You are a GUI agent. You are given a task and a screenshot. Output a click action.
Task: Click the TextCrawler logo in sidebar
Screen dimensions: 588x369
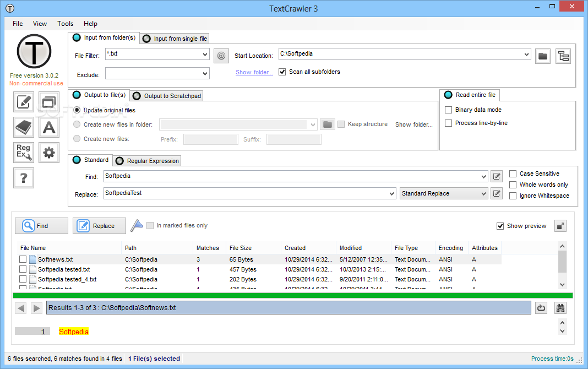point(34,51)
